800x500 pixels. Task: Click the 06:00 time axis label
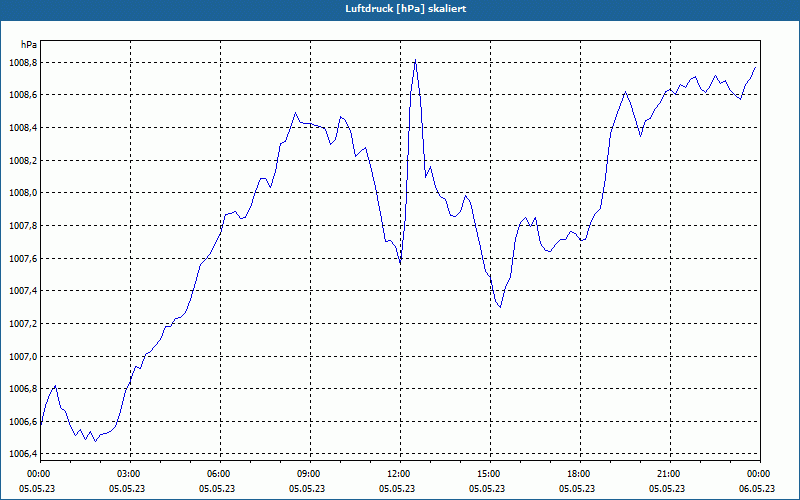220,474
